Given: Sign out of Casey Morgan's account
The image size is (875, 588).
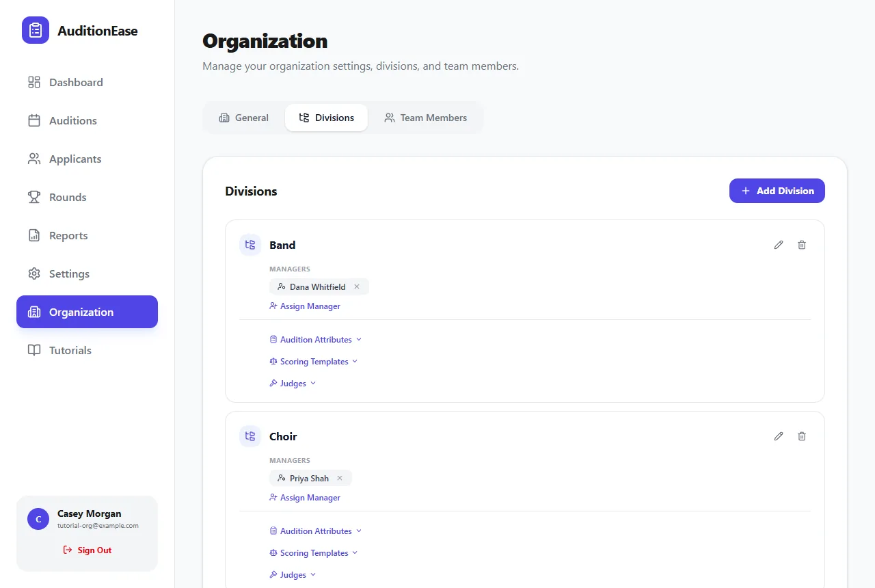Looking at the screenshot, I should [87, 550].
